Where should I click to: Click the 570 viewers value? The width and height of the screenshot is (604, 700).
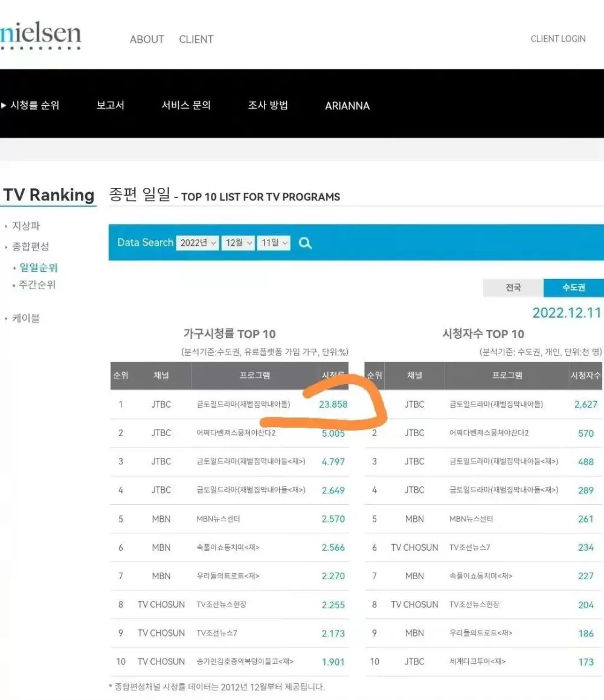pyautogui.click(x=586, y=434)
